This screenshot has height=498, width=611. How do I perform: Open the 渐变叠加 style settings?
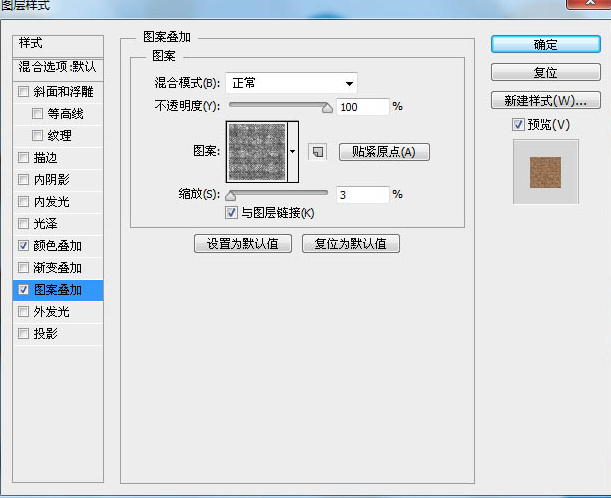tap(57, 268)
